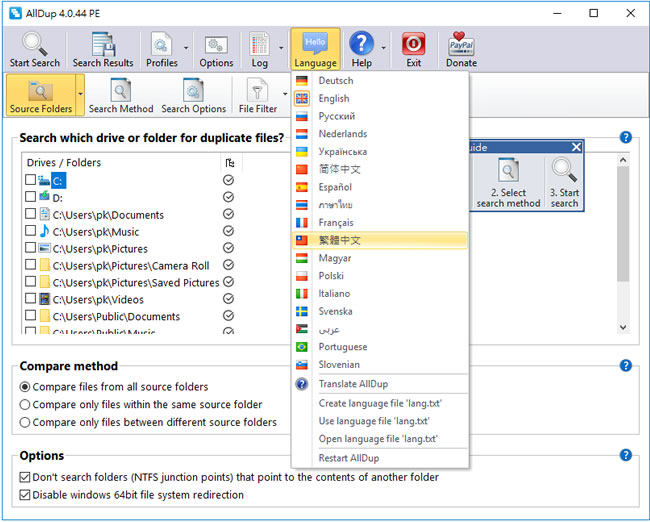Click the Music folder note icon

coord(44,231)
